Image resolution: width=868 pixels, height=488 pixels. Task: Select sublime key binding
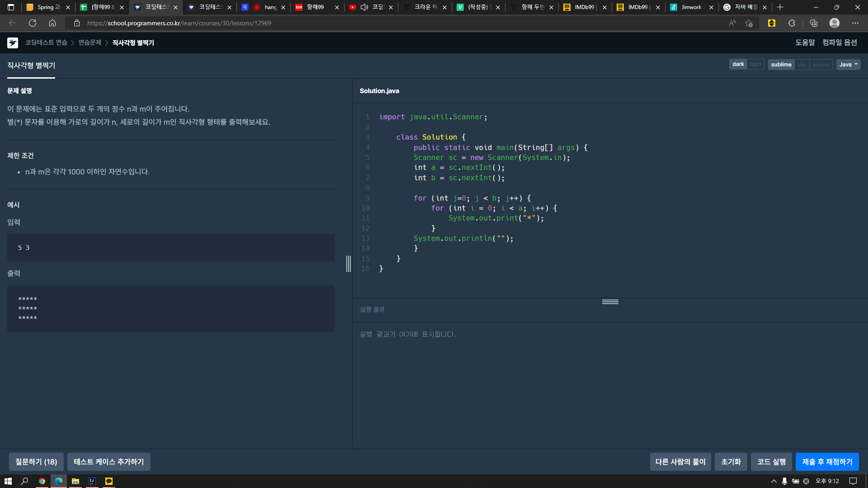pyautogui.click(x=781, y=65)
